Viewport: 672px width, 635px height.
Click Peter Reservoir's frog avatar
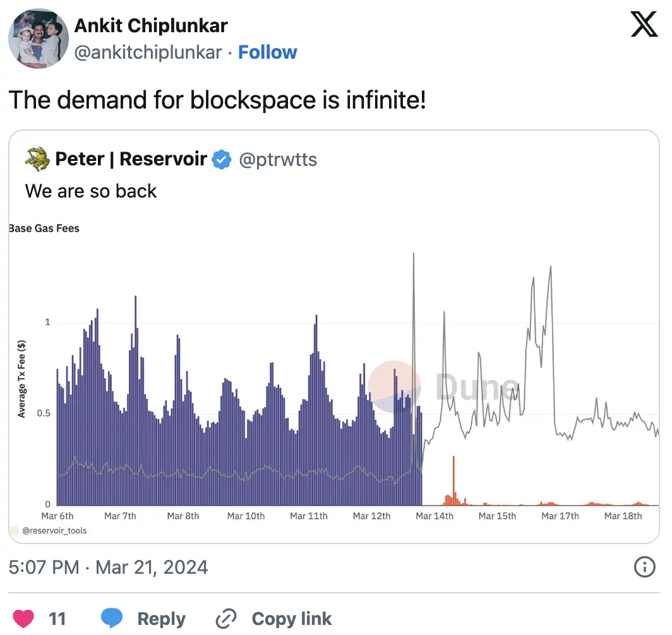38,160
